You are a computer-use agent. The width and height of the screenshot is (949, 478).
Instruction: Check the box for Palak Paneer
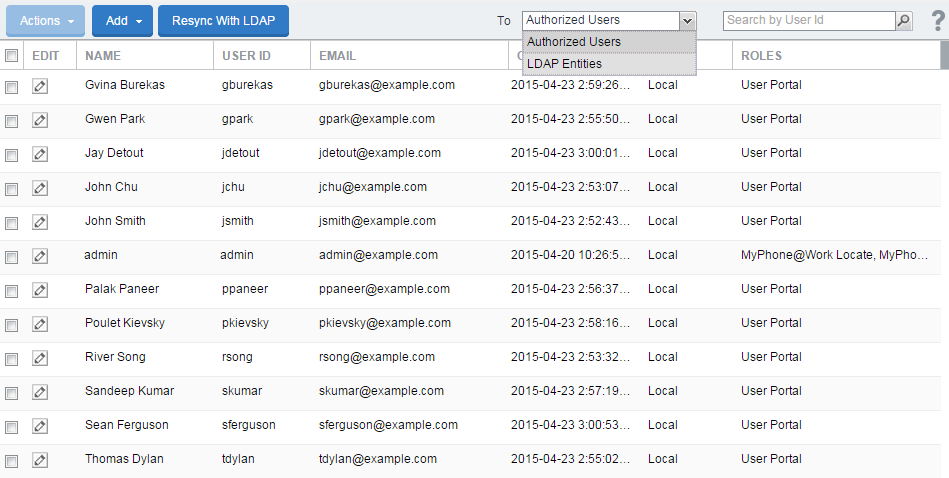point(11,291)
